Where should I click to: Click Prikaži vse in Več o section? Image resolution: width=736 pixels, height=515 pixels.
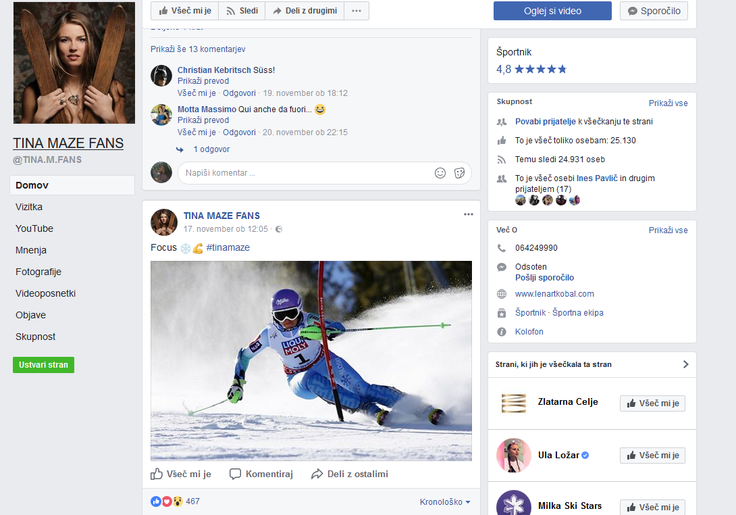point(668,231)
